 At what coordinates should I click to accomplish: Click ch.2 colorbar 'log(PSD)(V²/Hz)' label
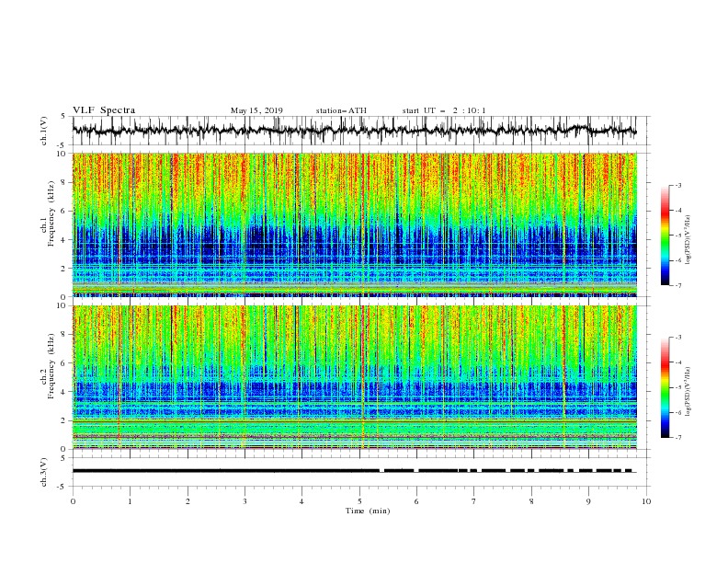tap(688, 391)
